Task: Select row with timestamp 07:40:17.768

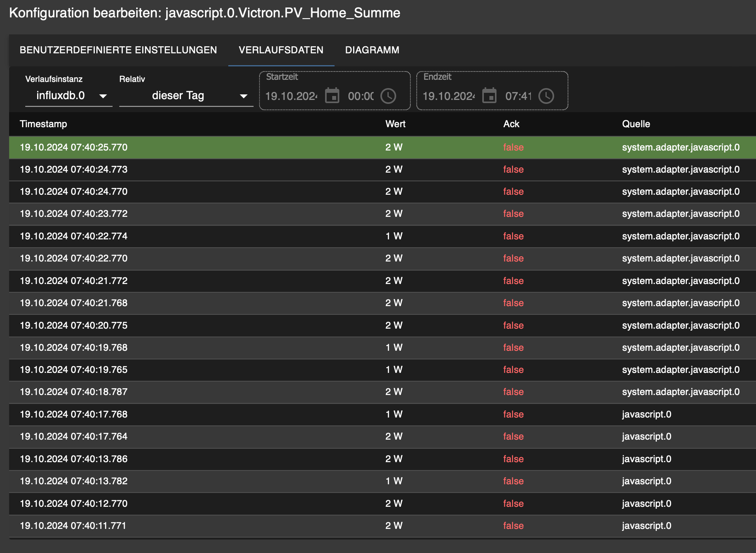Action: coord(382,414)
